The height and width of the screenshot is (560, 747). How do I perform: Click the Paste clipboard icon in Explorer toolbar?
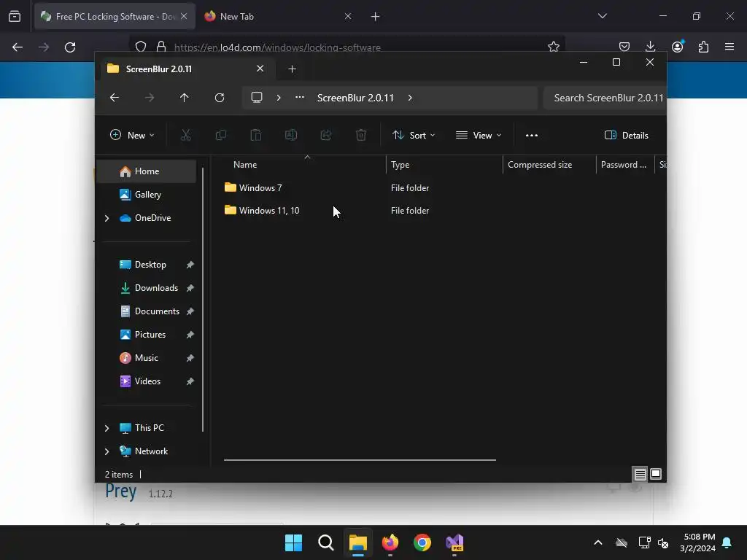pos(256,135)
